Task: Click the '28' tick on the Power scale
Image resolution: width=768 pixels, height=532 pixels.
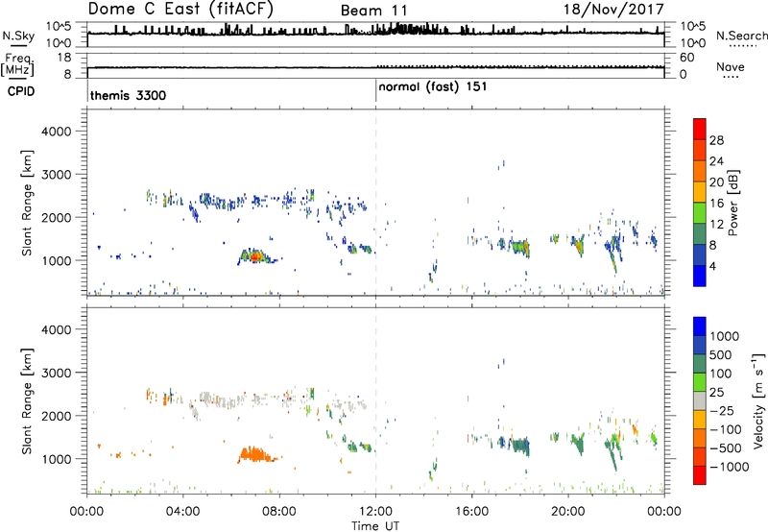Action: [716, 140]
